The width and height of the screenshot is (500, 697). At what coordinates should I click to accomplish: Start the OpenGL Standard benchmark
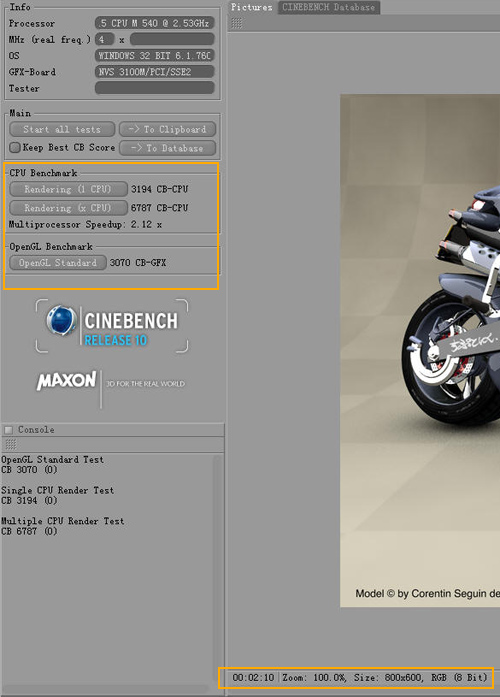tap(58, 263)
